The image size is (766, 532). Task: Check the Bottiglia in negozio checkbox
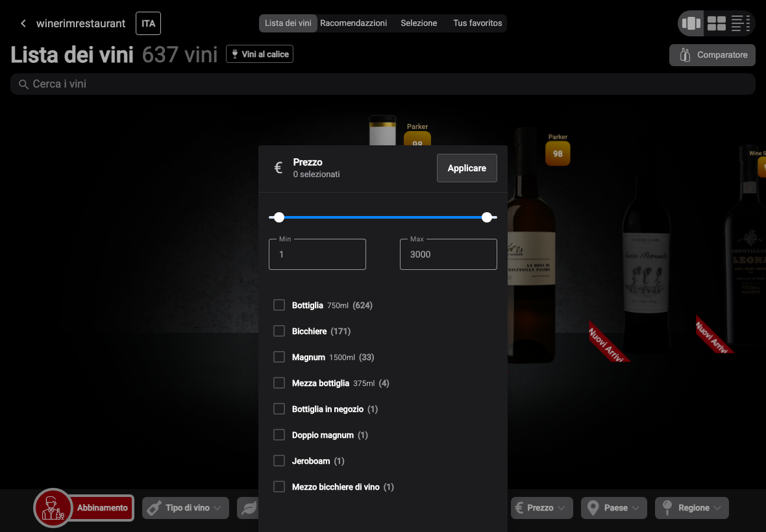click(x=279, y=409)
